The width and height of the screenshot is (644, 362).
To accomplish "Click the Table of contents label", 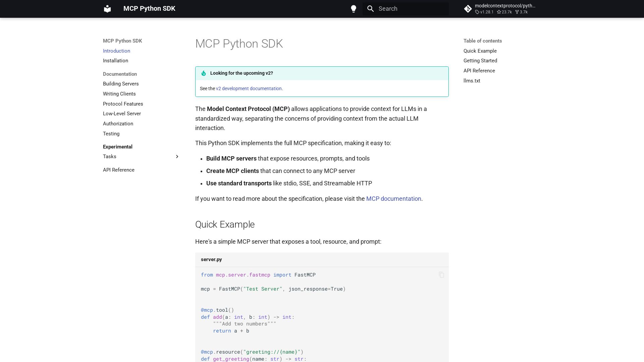I will coord(483,41).
